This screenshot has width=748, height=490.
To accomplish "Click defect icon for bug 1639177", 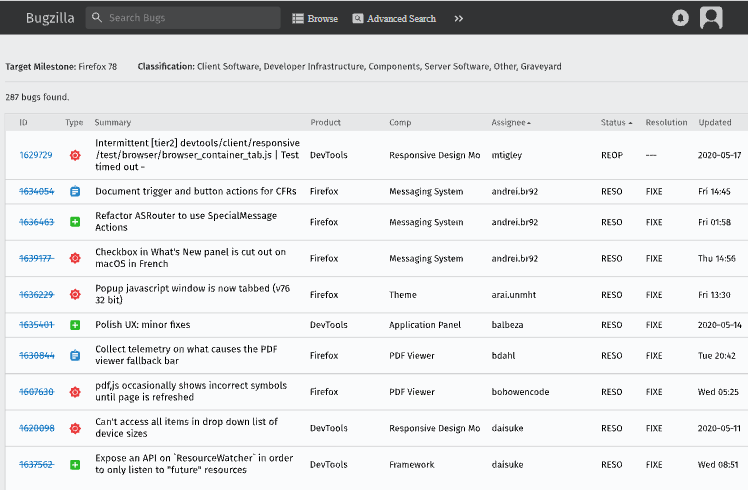I will click(x=75, y=258).
